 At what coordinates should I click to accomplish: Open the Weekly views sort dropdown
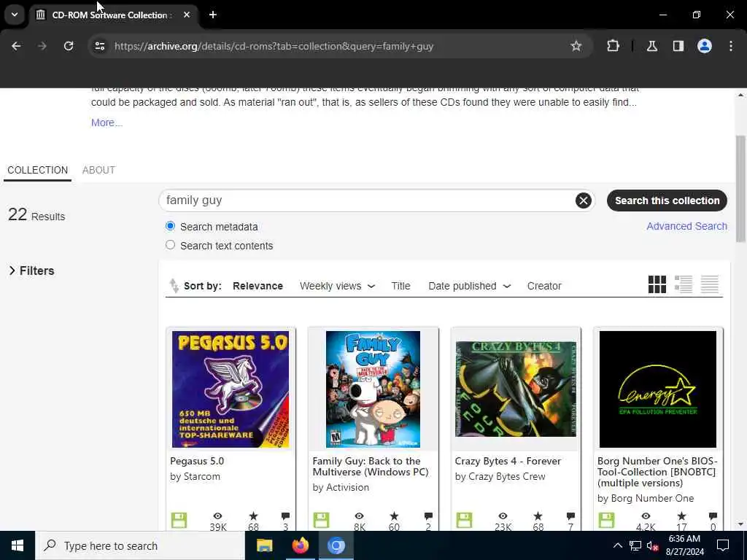[337, 286]
